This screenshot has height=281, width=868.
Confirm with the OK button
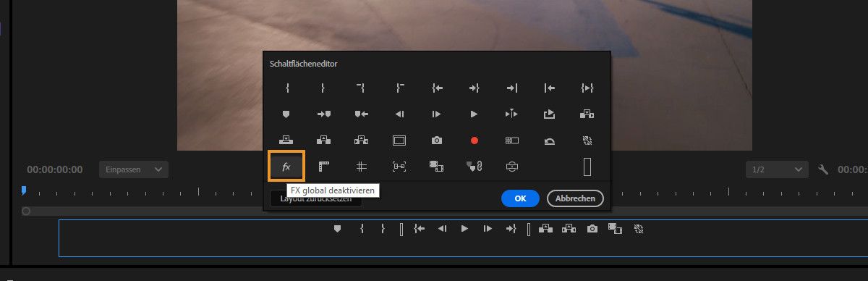pos(520,198)
